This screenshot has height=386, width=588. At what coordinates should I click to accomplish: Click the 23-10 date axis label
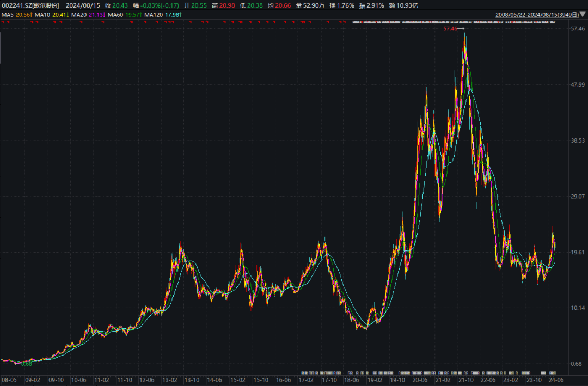(534, 380)
